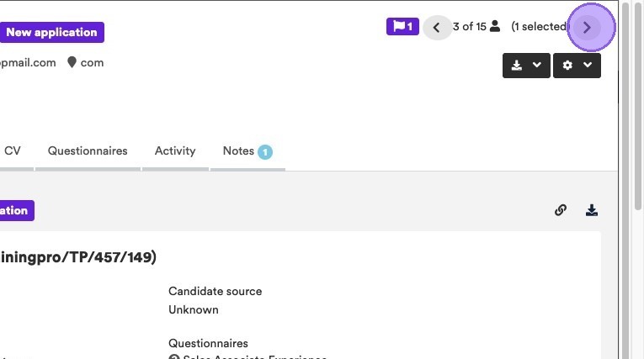Click the purple badge above the application reference
The image size is (644, 359).
(14, 211)
